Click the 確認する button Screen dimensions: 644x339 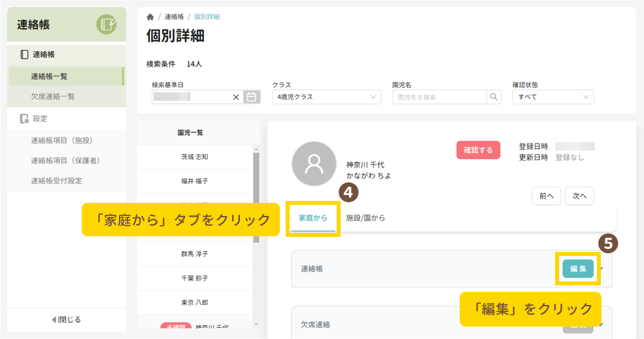[x=478, y=150]
